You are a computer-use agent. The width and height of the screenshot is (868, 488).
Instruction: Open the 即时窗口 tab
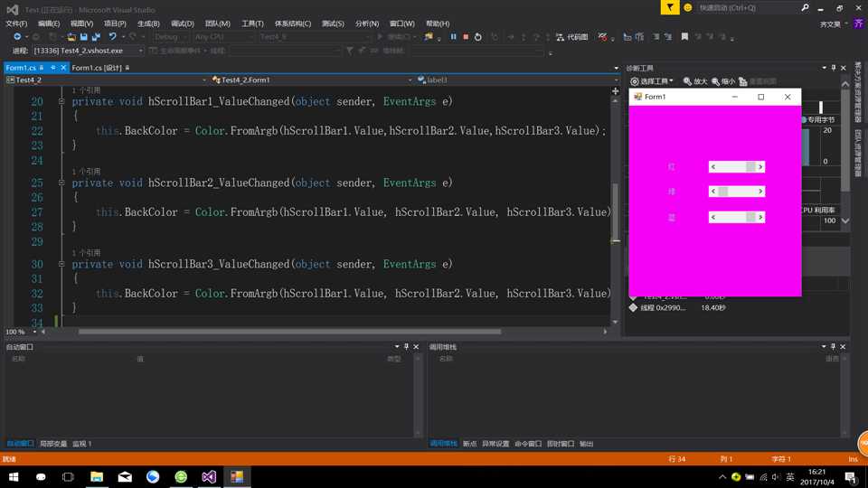pos(561,444)
